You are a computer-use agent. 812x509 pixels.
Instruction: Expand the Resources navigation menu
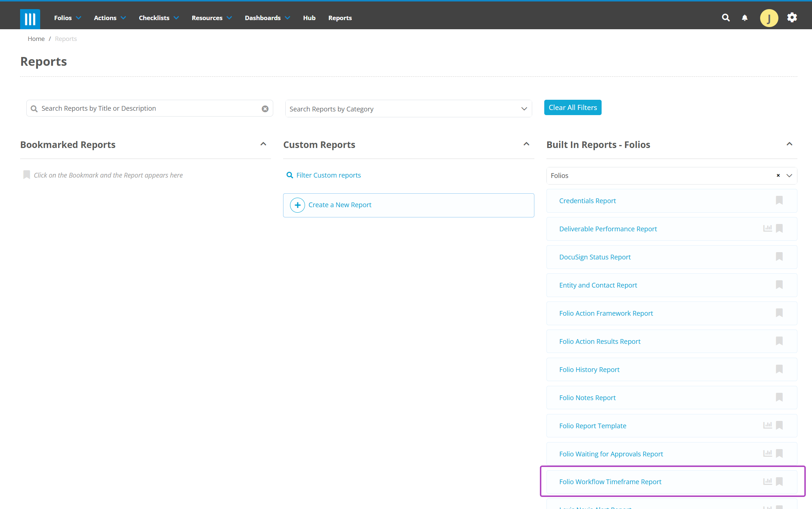click(x=212, y=18)
